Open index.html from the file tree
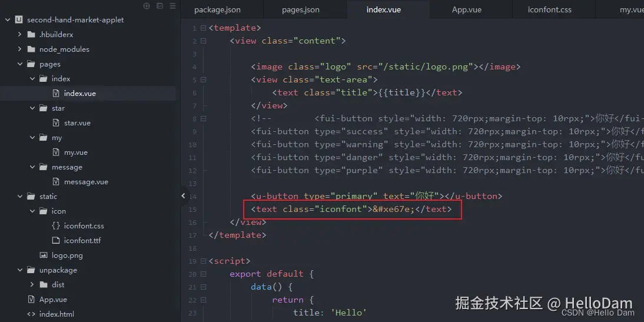Screen dimensions: 644x322 (x=57, y=314)
